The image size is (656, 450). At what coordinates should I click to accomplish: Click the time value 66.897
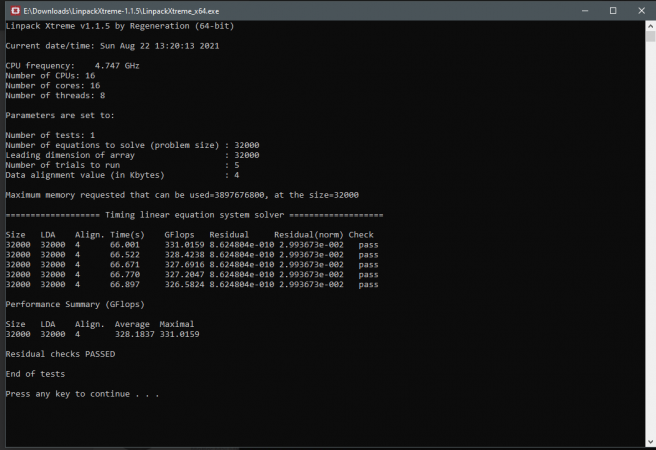pyautogui.click(x=125, y=285)
